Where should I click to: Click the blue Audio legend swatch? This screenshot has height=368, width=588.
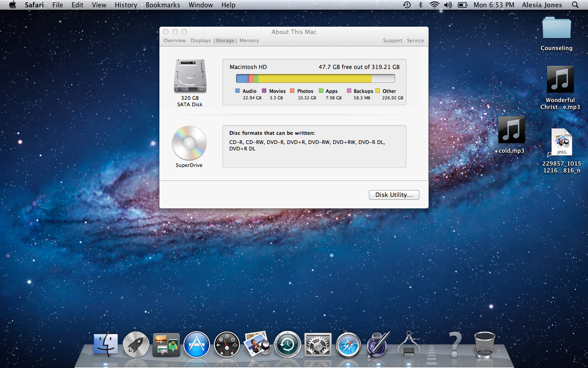point(237,91)
